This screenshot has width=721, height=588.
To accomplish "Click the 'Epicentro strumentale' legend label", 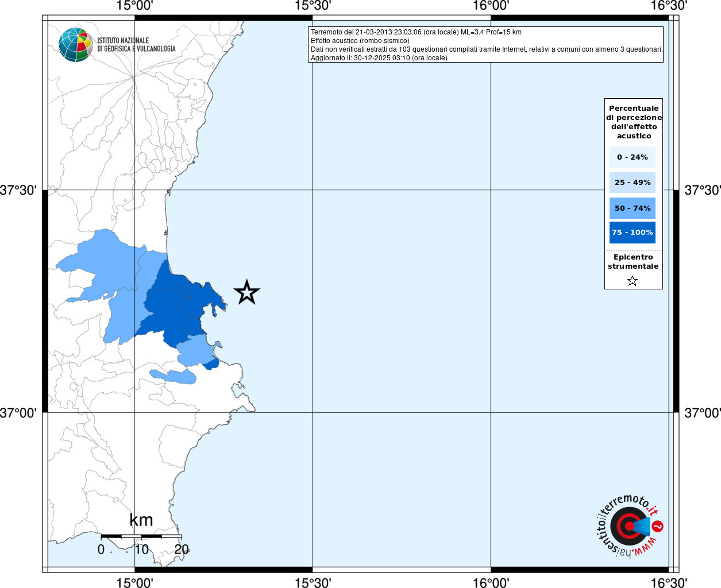I will pos(633,262).
